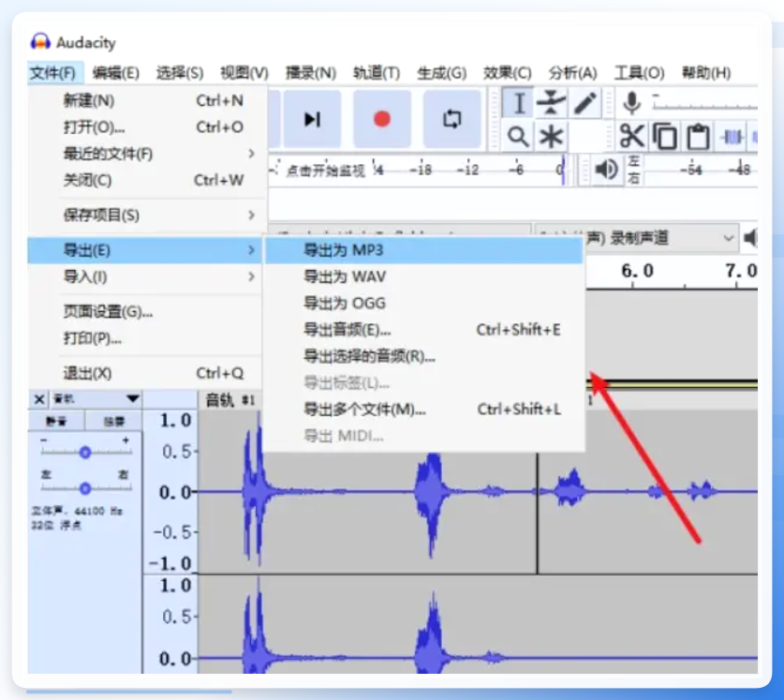Select 导出为 OGG

(x=424, y=304)
